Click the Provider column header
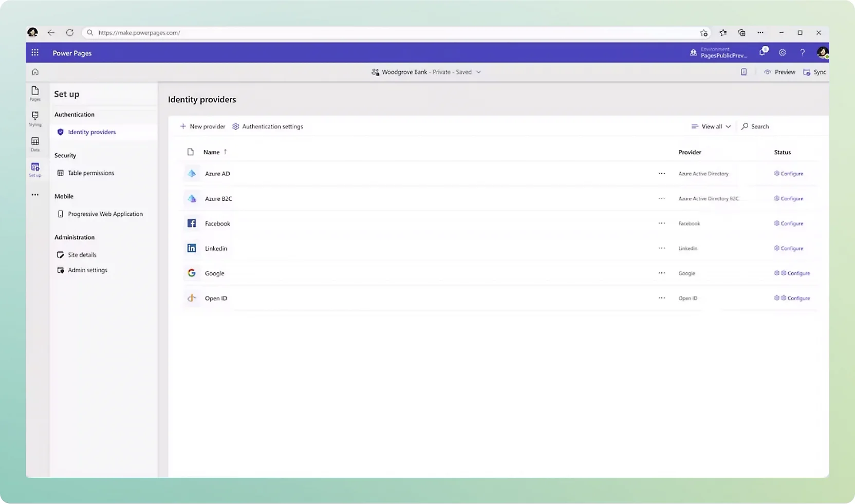This screenshot has width=855, height=504. (690, 152)
